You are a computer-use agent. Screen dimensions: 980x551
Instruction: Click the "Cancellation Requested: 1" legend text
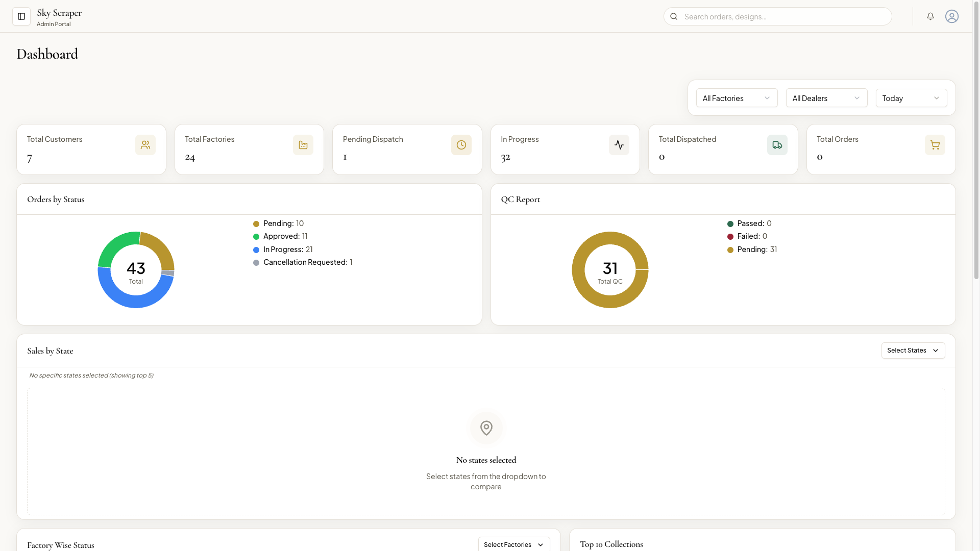pos(308,262)
